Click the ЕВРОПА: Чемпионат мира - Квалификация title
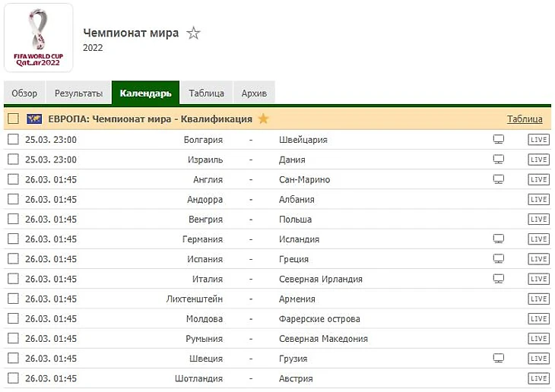555x392 pixels. [150, 119]
